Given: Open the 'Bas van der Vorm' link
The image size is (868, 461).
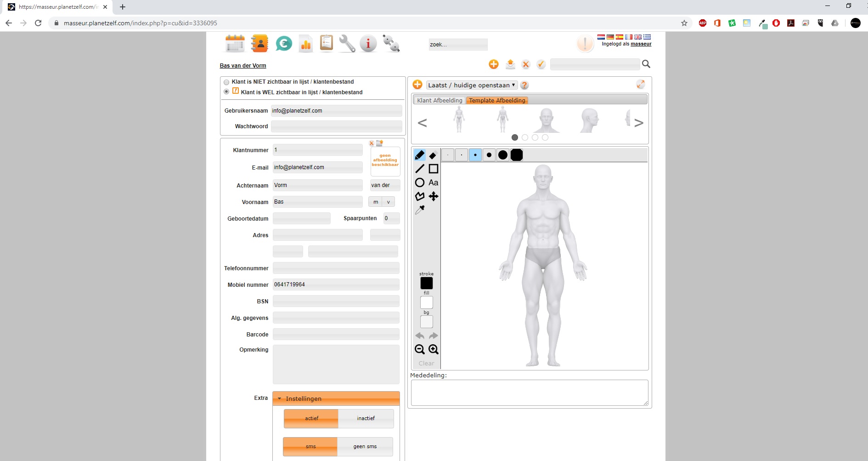Looking at the screenshot, I should click(x=243, y=66).
